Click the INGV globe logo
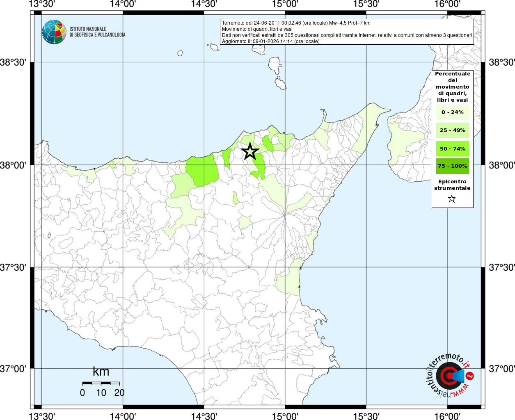This screenshot has height=420, width=515. (54, 32)
